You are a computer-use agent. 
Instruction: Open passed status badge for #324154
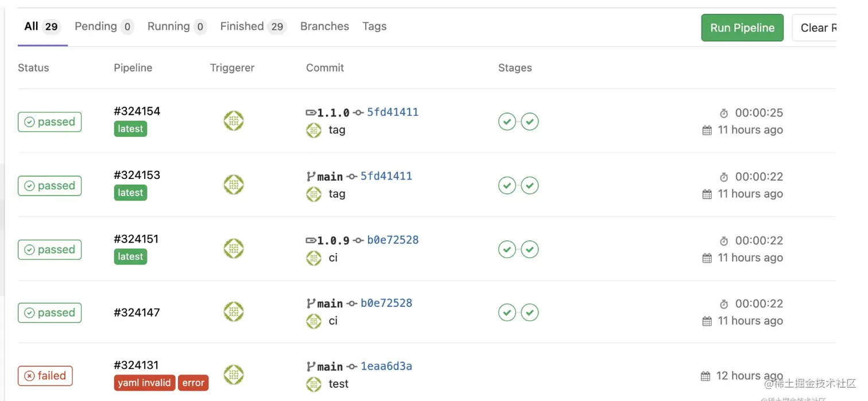pos(49,122)
